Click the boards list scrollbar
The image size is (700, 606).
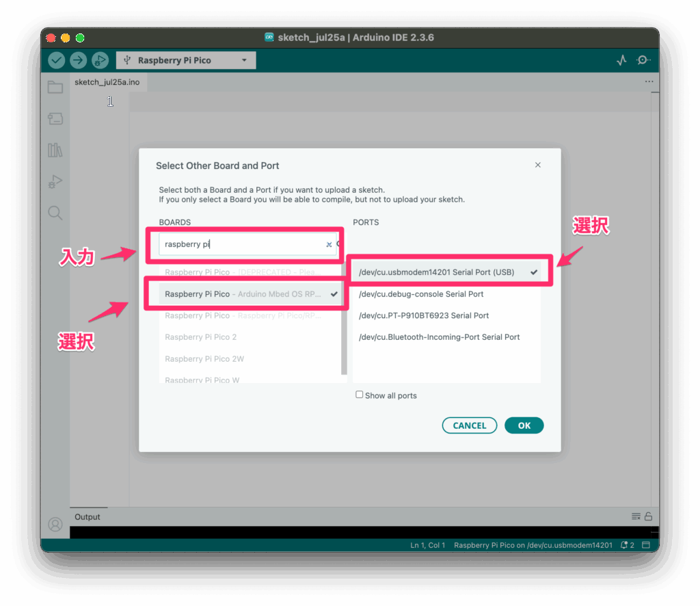click(x=344, y=319)
